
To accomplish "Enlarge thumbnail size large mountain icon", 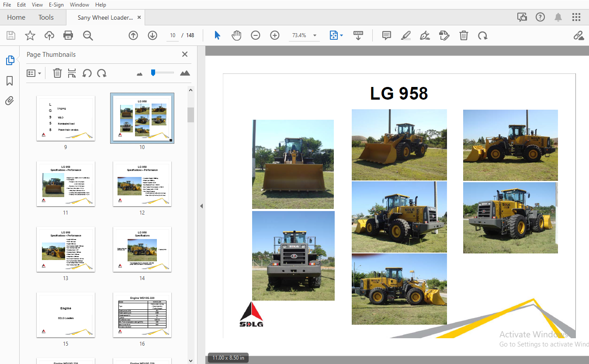I will coord(185,73).
